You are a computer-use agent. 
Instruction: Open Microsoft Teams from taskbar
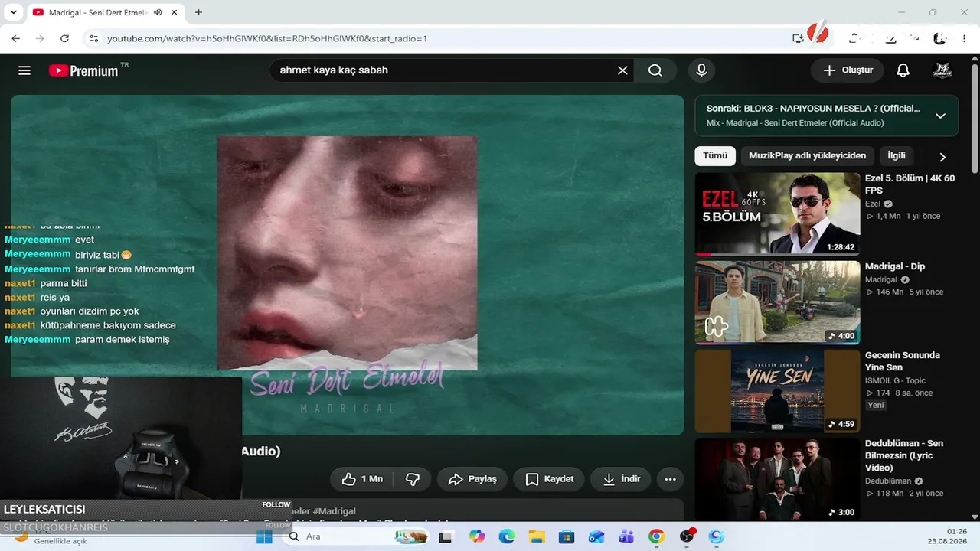tap(626, 536)
